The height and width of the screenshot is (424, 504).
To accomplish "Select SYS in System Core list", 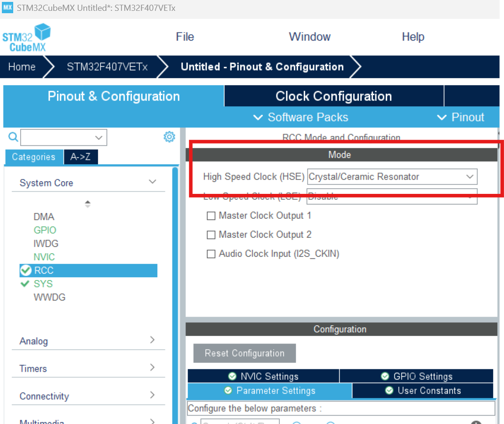I will coord(43,284).
